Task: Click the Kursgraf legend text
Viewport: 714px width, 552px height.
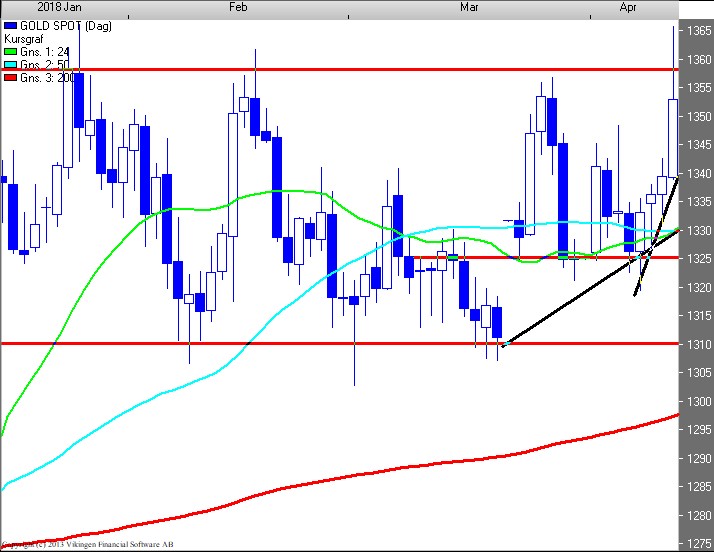Action: 24,37
